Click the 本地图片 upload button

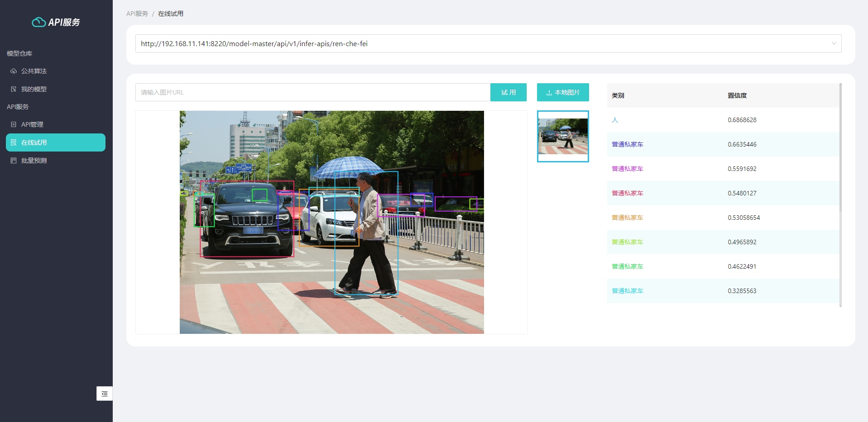[563, 92]
